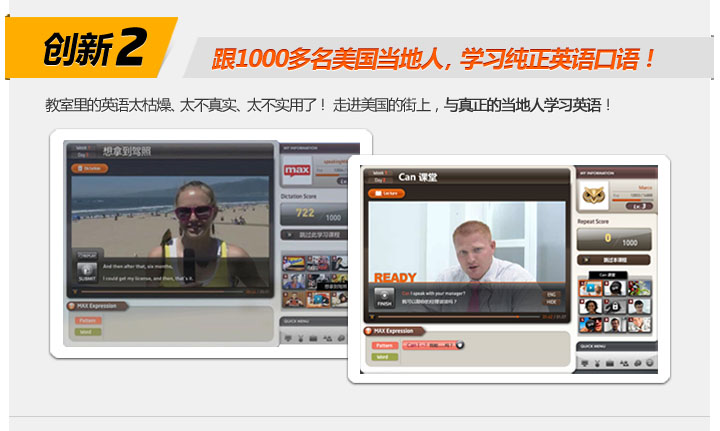
Task: Select the Pattern tab in Can 课堂 window
Action: click(385, 345)
